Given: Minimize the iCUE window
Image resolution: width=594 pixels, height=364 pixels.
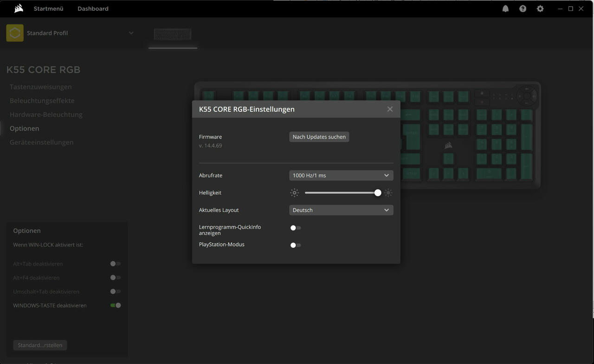Looking at the screenshot, I should (x=560, y=9).
